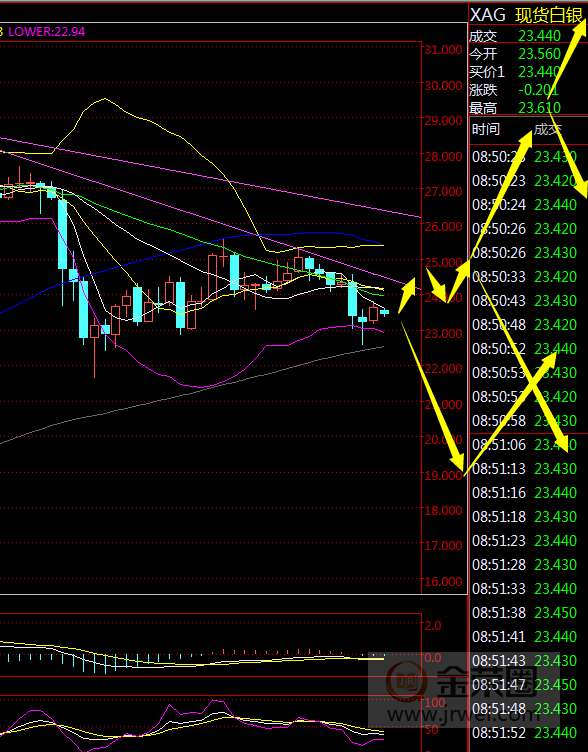Select the 08:50:48 tick row
Image resolution: width=588 pixels, height=752 pixels.
pos(528,325)
